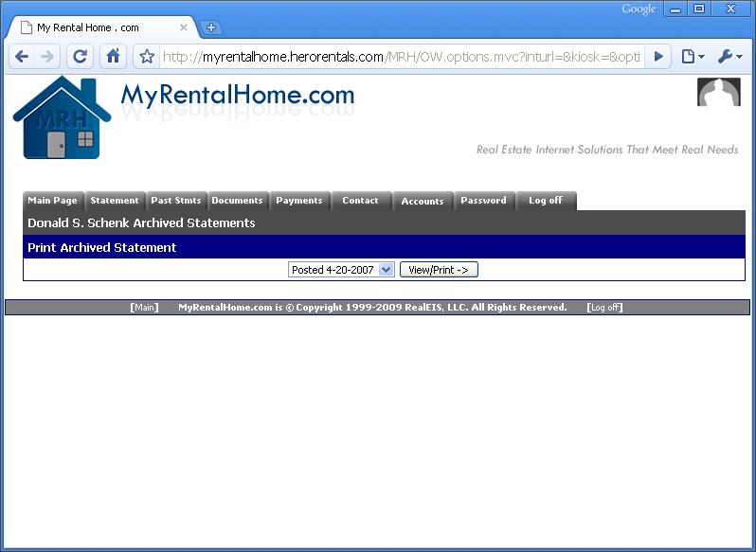
Task: Click the Donald S. Schenk Archived Statements heading
Action: (x=141, y=223)
